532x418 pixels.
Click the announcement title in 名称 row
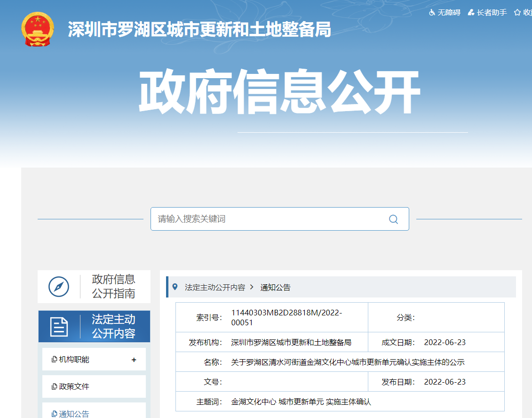(348, 362)
